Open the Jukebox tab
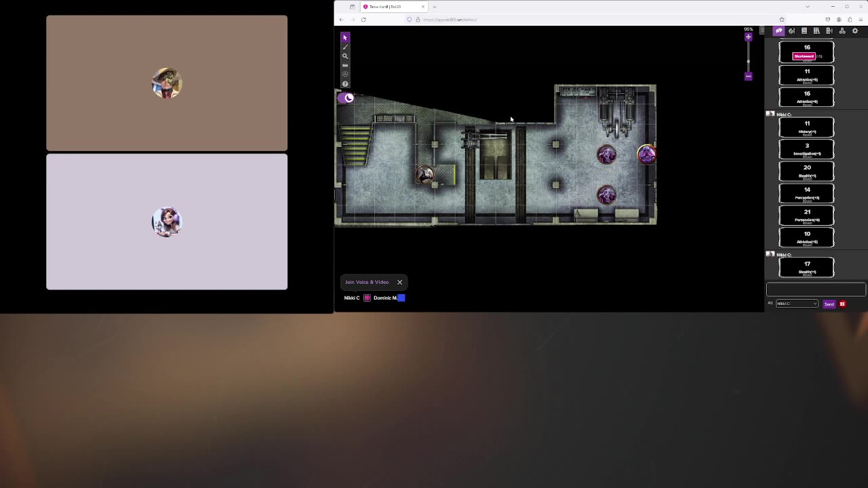Viewport: 868px width, 488px height. coord(829,30)
